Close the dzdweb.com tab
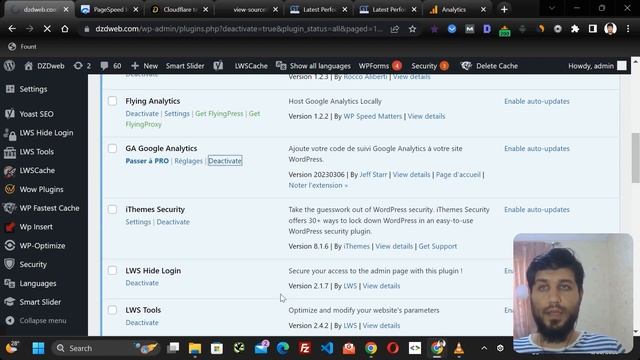The height and width of the screenshot is (360, 640). [66, 9]
